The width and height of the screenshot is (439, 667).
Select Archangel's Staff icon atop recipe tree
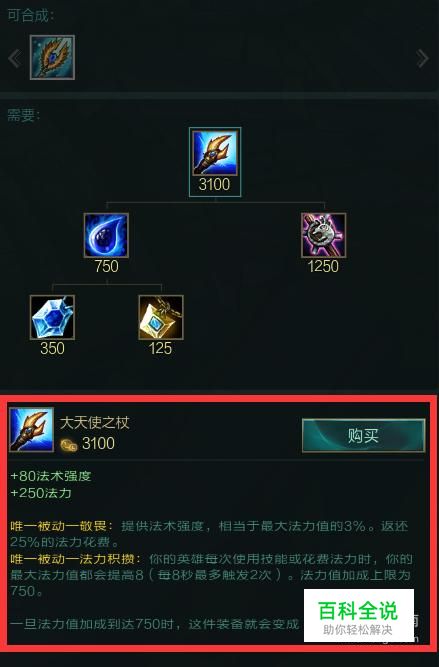coord(215,153)
